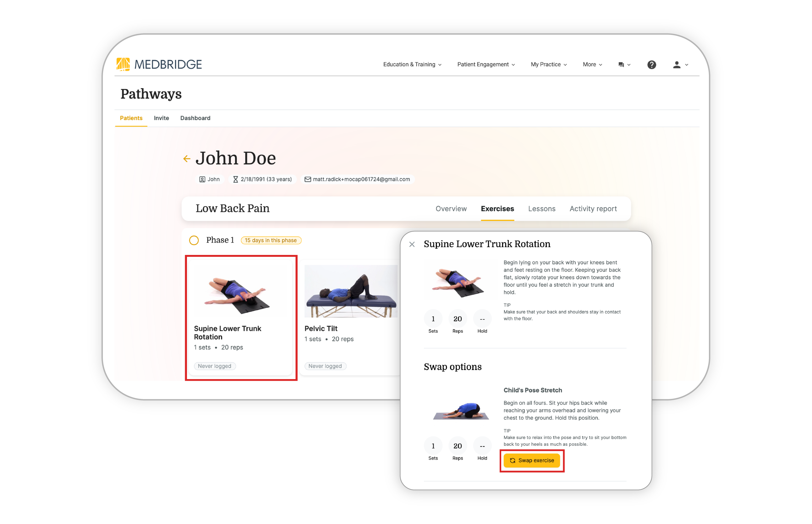Expand the Education & Training menu

[x=412, y=64]
